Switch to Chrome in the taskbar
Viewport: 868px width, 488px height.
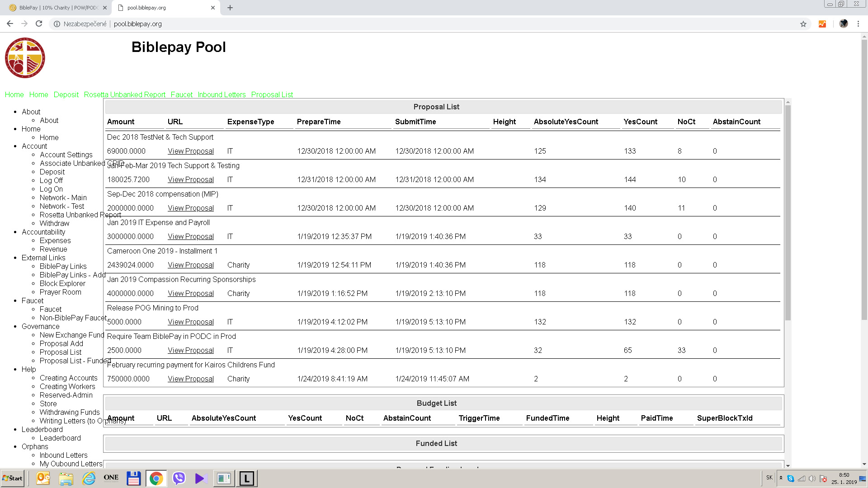[156, 479]
